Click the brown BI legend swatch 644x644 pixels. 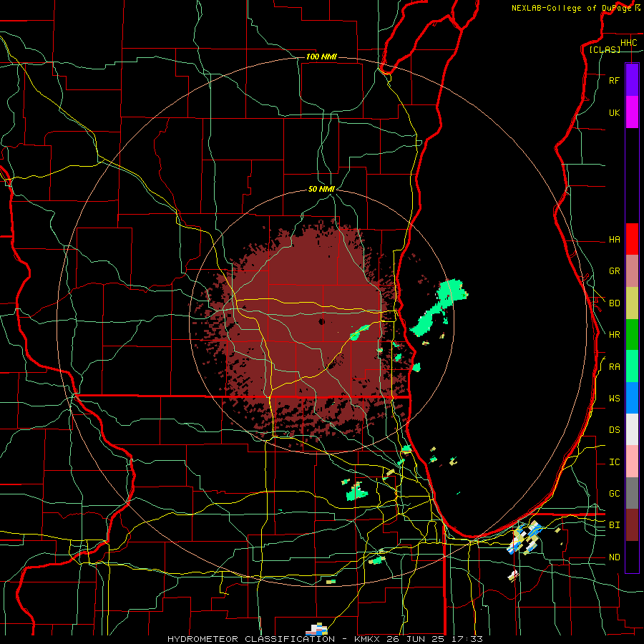coord(632,525)
